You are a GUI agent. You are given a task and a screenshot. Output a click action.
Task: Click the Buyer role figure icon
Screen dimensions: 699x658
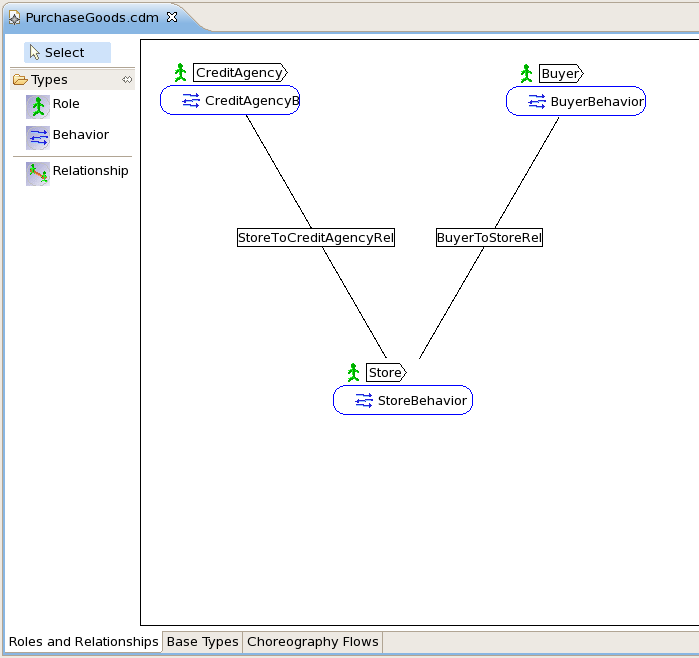tap(526, 74)
